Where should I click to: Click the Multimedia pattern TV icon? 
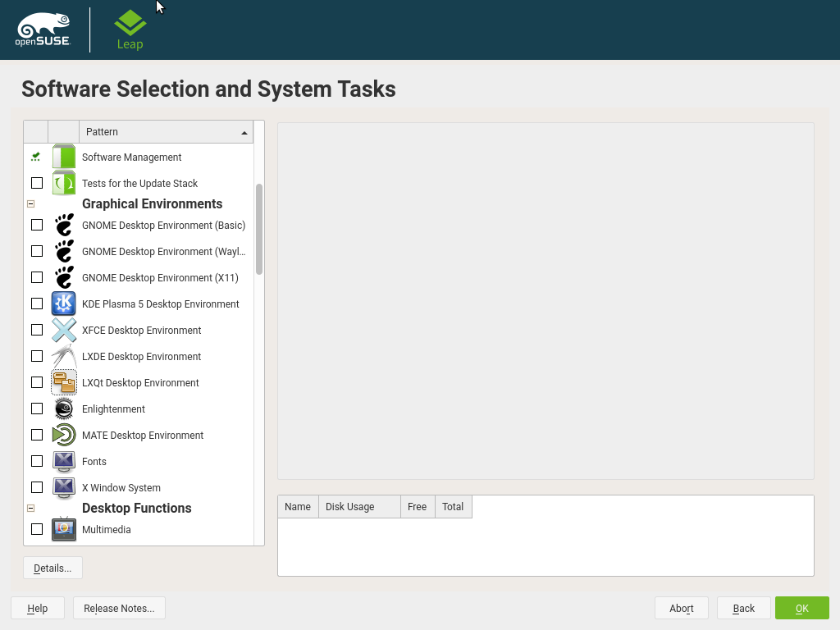pos(64,529)
